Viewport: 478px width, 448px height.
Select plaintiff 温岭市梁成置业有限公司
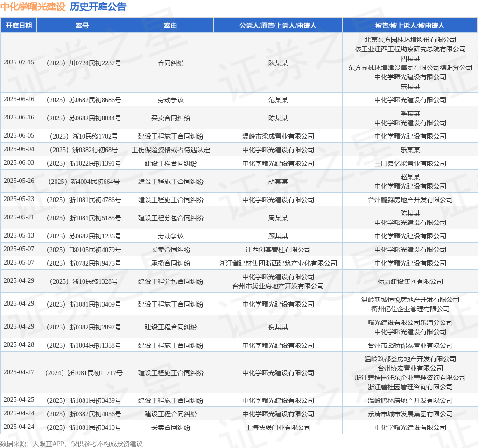(x=278, y=136)
